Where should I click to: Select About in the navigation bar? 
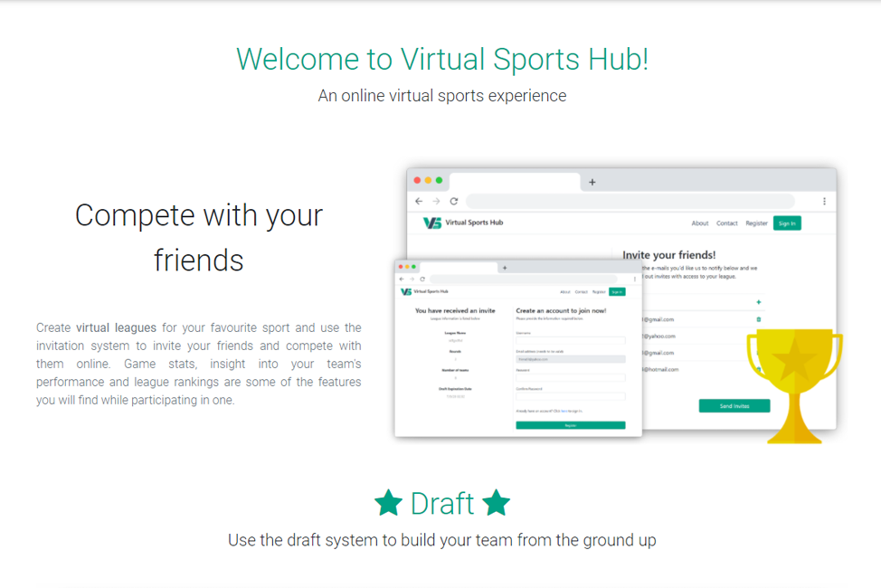coord(701,223)
